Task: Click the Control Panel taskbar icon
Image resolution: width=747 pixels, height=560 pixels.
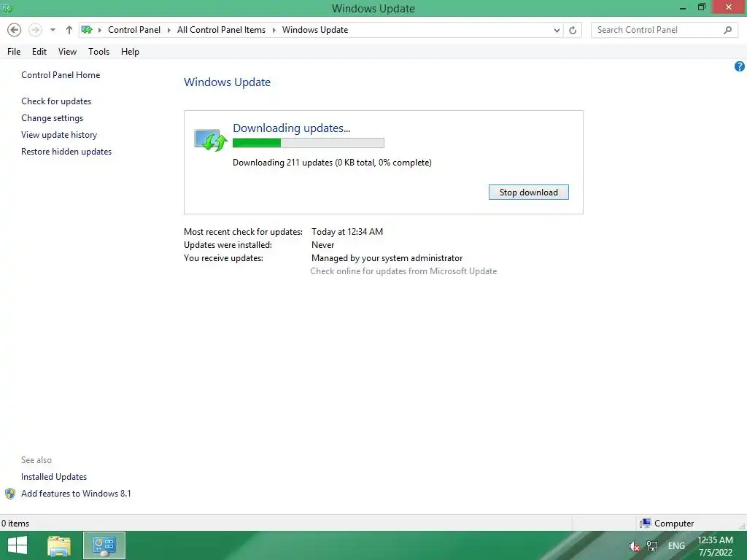Action: [x=104, y=545]
